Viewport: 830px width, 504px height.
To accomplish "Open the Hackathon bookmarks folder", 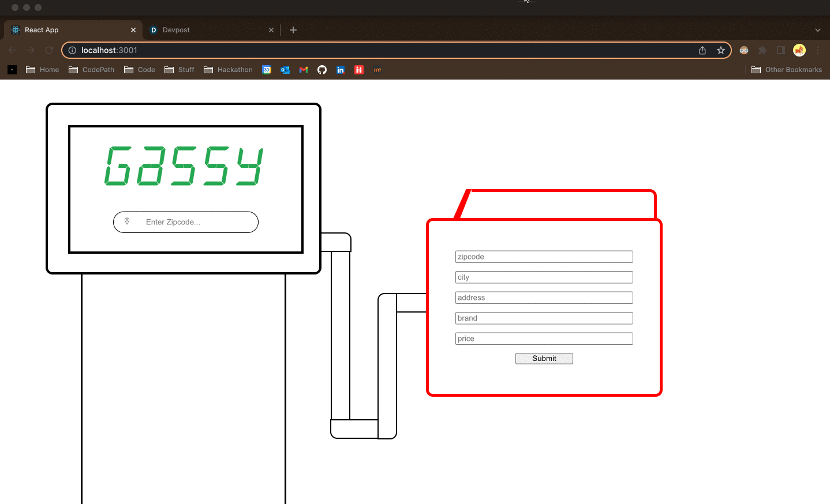I will 229,70.
